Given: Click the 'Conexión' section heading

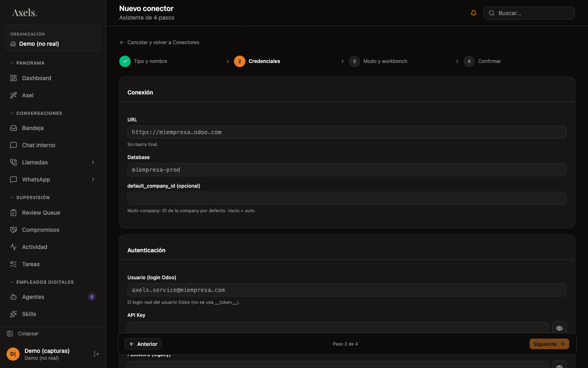Looking at the screenshot, I should click(140, 92).
